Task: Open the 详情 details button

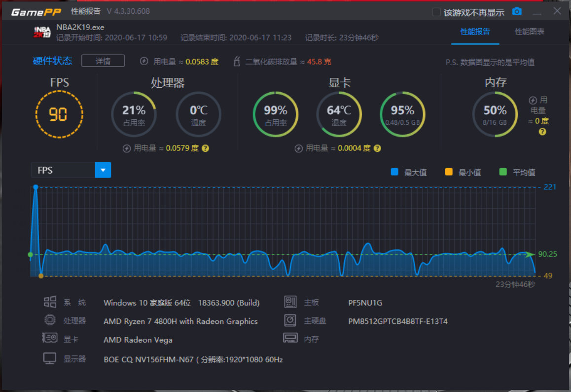Action: 103,61
